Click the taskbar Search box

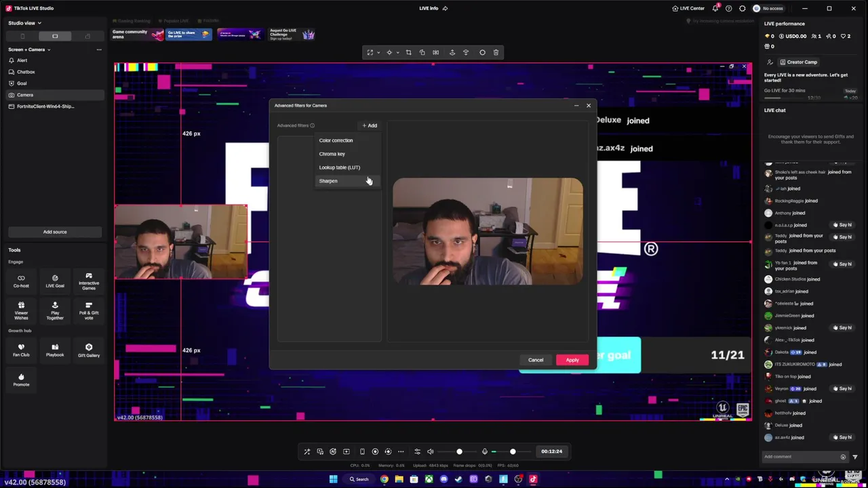pyautogui.click(x=359, y=479)
